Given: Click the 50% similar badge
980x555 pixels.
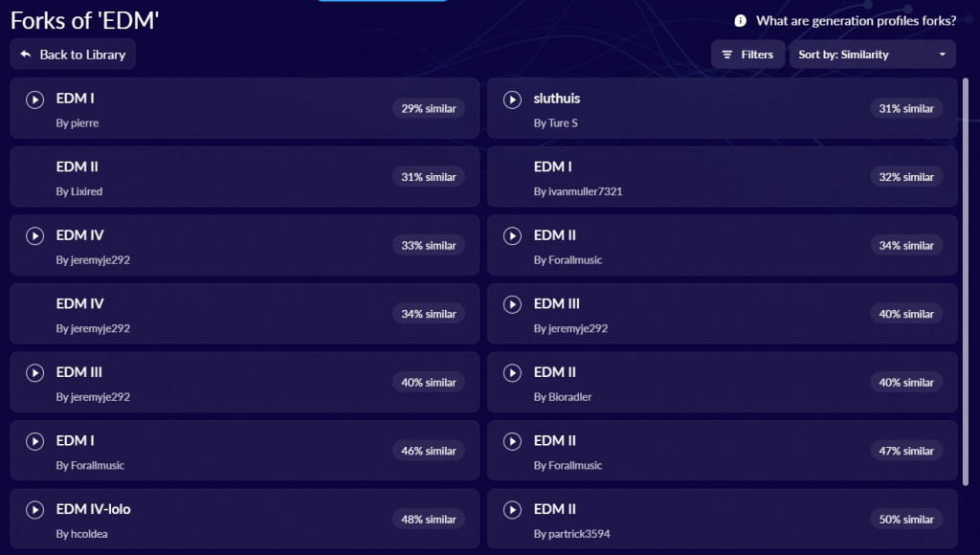Looking at the screenshot, I should [905, 520].
